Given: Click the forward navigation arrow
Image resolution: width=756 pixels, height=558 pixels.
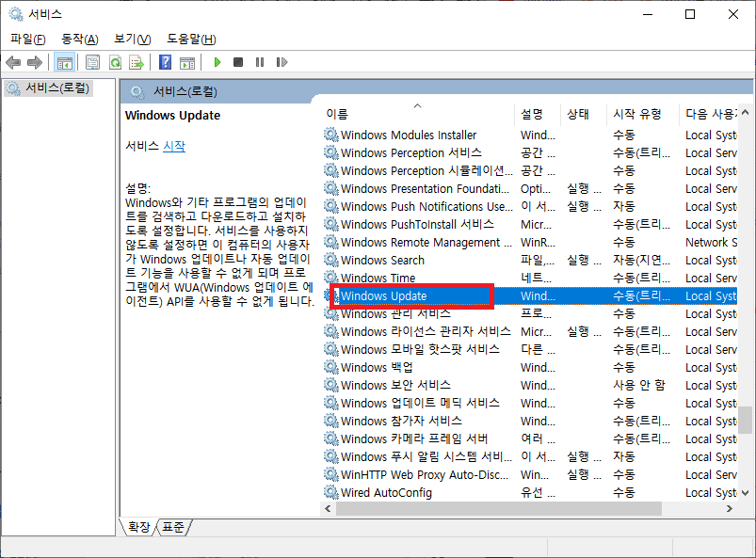Looking at the screenshot, I should [x=34, y=62].
